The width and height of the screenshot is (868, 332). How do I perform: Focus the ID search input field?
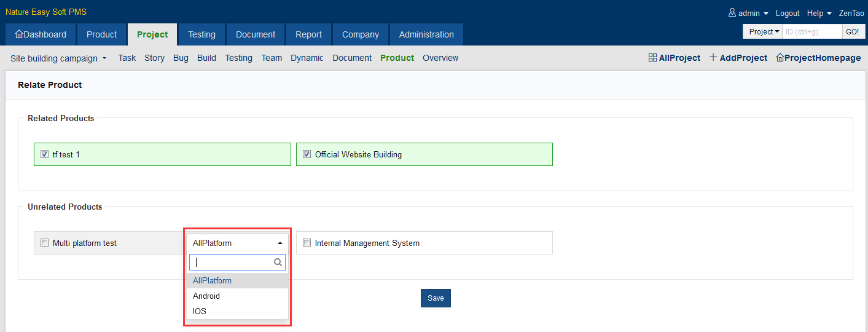[811, 32]
